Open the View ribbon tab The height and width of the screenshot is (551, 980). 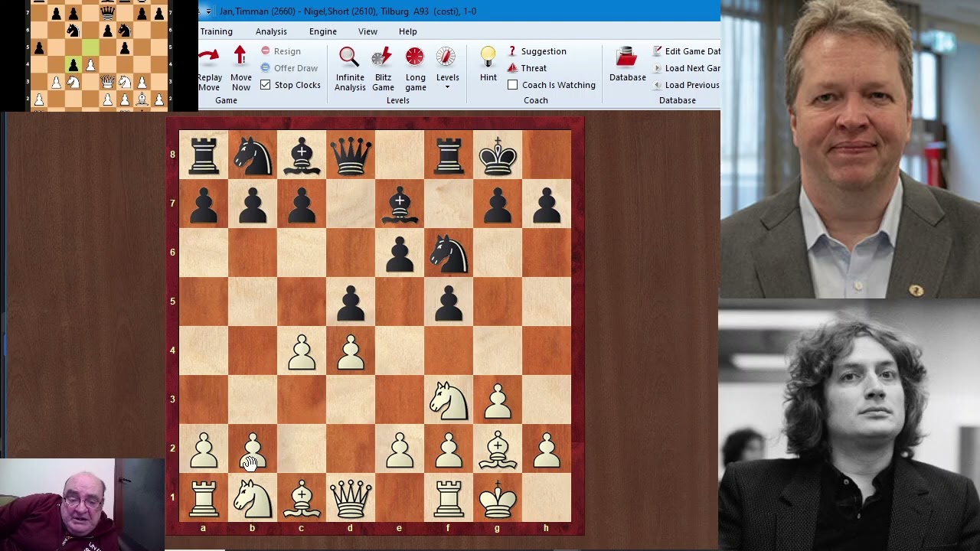(x=367, y=31)
